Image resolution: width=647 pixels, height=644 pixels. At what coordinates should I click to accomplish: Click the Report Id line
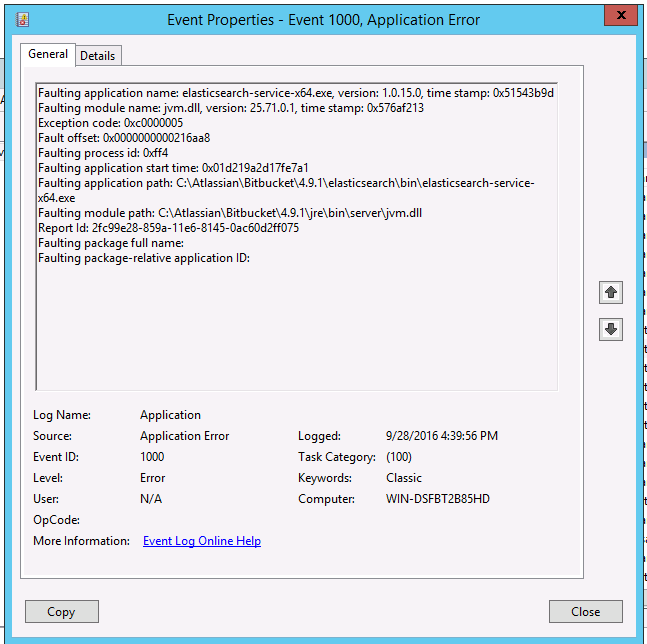[x=168, y=228]
